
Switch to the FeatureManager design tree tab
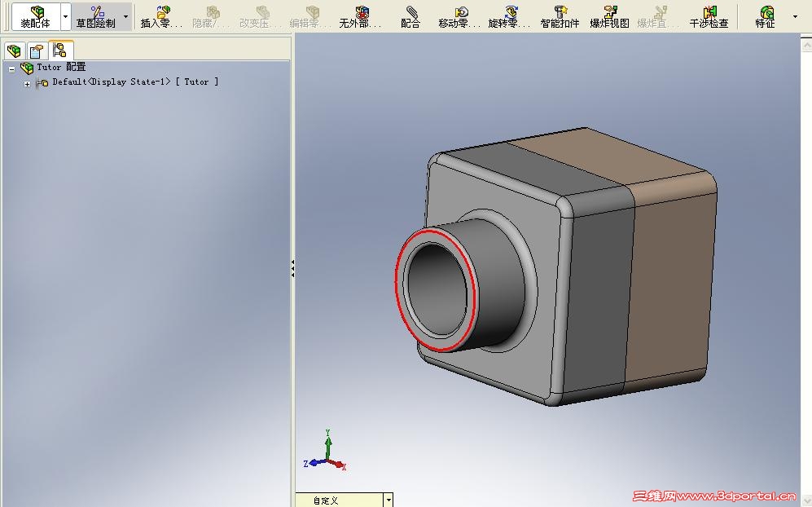pos(14,51)
